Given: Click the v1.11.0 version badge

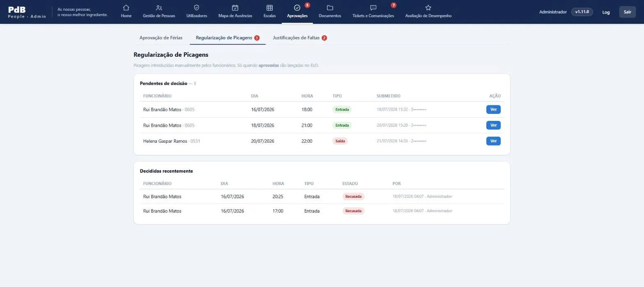Looking at the screenshot, I should pyautogui.click(x=582, y=12).
